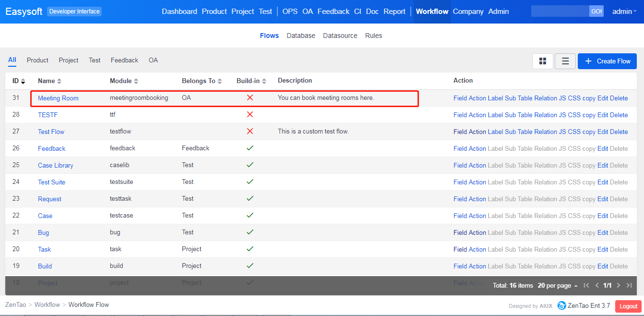Screen dimensions: 644x316
Task: Focus the top search input box
Action: (x=560, y=12)
